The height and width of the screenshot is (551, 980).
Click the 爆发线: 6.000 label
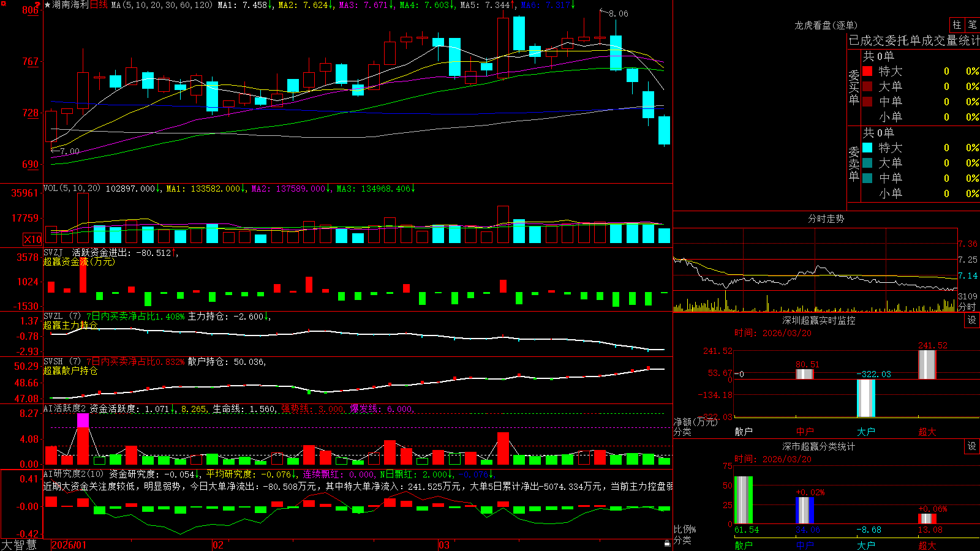(x=382, y=409)
